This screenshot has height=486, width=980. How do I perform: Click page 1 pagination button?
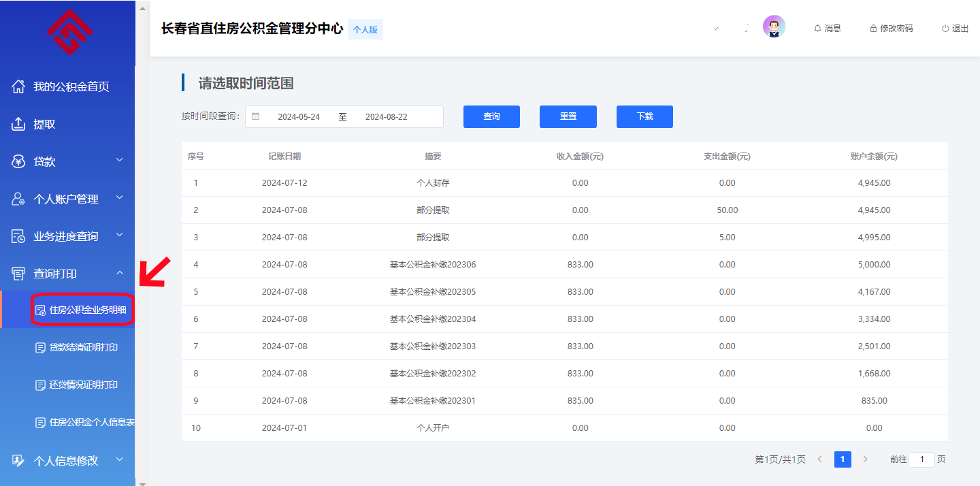tap(843, 459)
